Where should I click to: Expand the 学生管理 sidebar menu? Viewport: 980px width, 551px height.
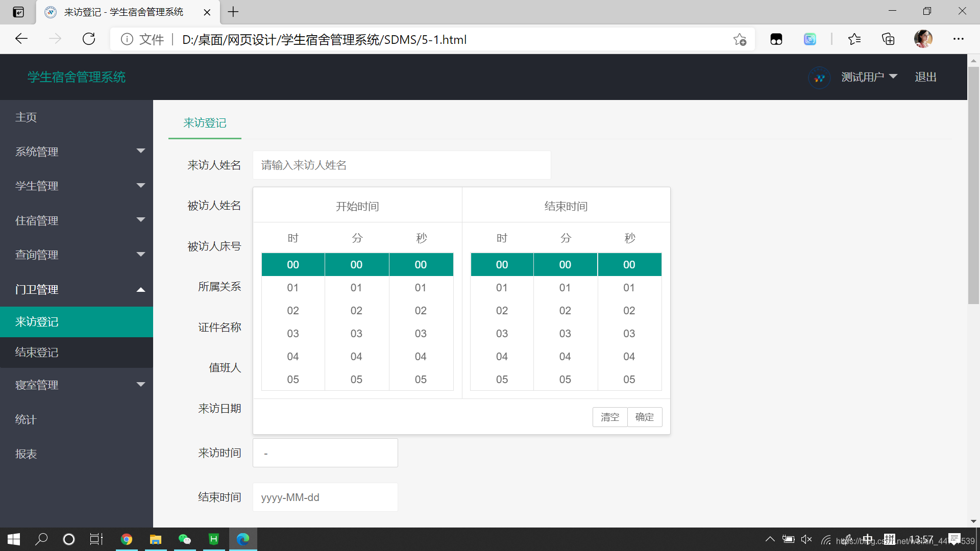click(77, 186)
